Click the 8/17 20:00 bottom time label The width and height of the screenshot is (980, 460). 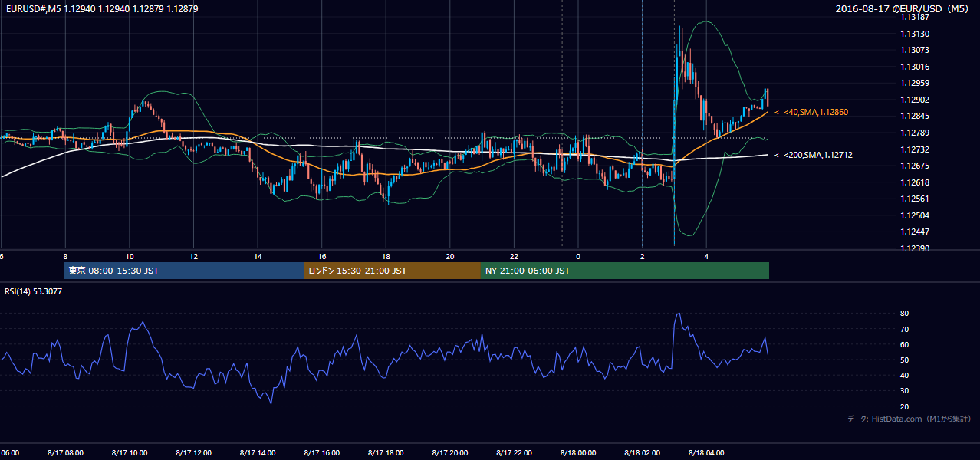click(x=450, y=453)
